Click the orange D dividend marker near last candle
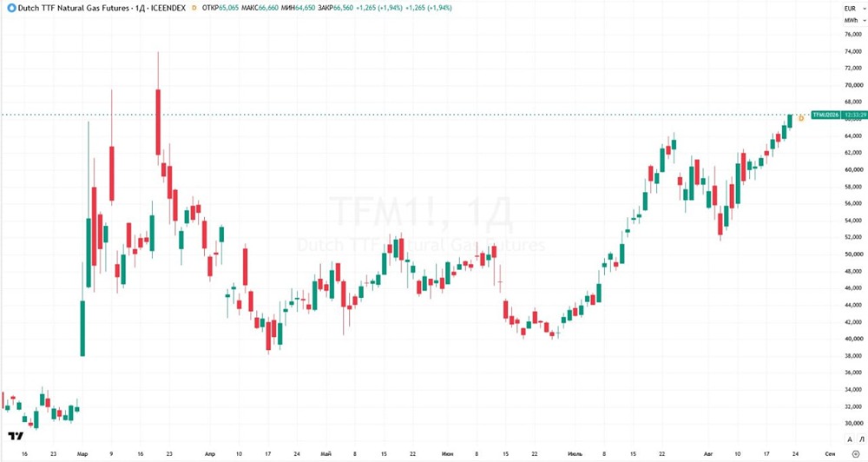868x462 pixels. point(801,118)
